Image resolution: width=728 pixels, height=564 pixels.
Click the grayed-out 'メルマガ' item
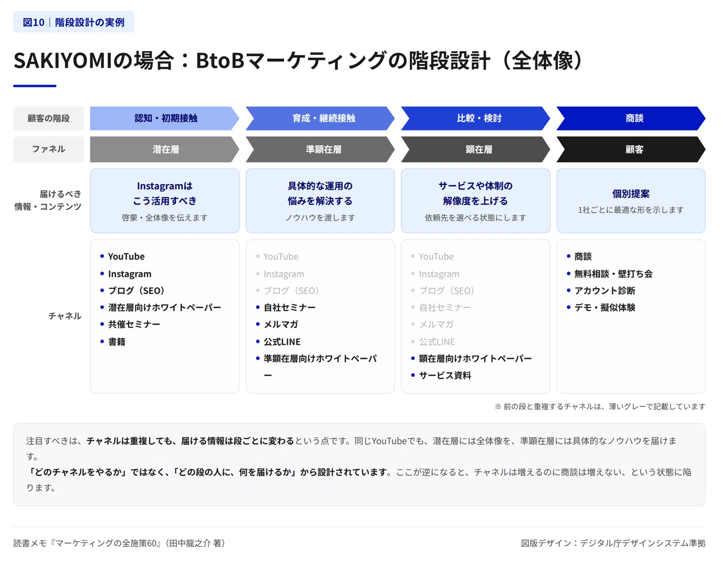436,324
